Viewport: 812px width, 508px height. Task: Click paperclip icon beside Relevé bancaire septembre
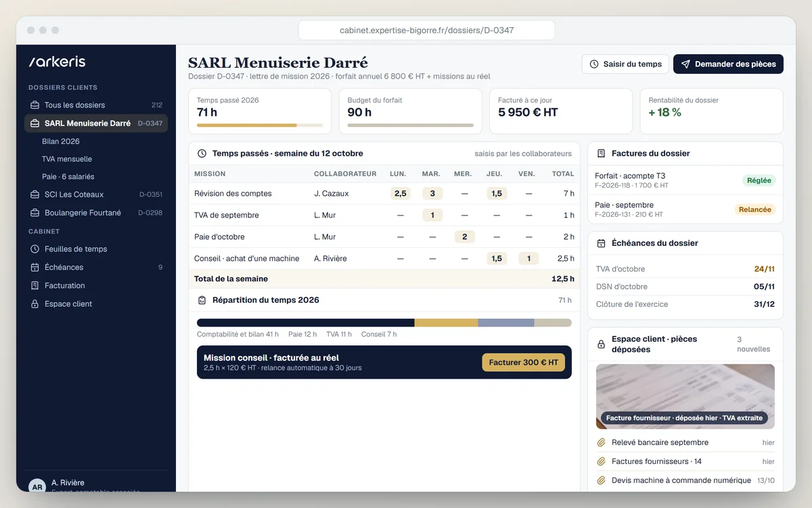coord(601,442)
